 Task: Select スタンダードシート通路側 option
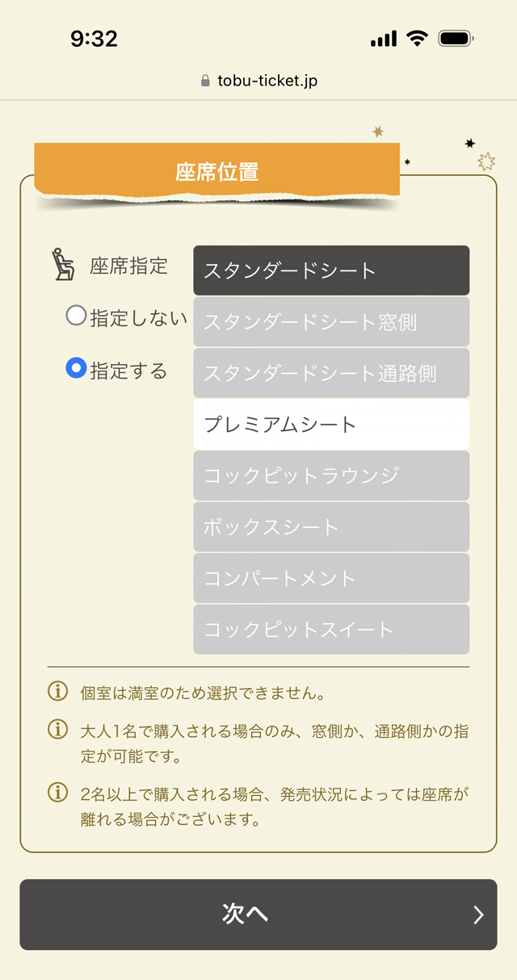(x=331, y=373)
